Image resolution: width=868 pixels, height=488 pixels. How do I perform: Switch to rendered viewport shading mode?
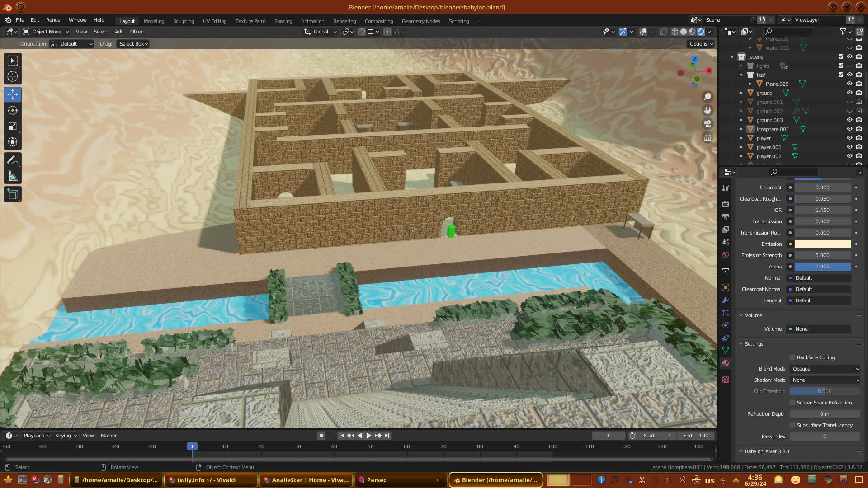[700, 32]
